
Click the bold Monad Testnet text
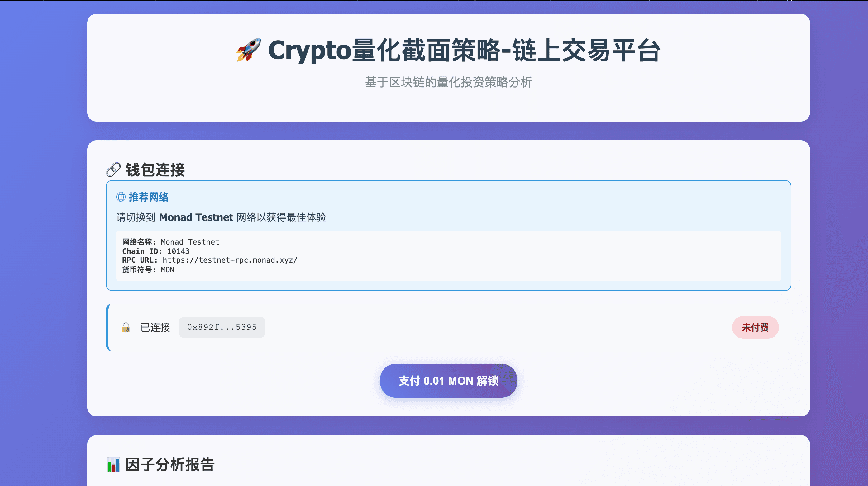pos(196,217)
